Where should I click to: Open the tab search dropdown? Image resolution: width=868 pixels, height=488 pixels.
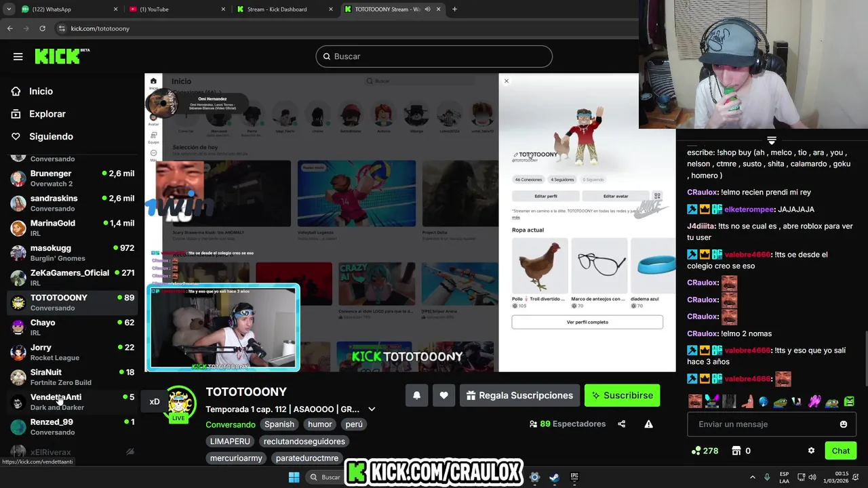pos(9,9)
